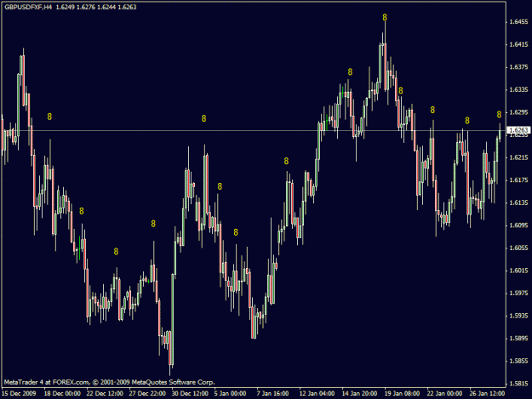Select the 1.6015 price scale value
The width and height of the screenshot is (532, 399).
coord(518,271)
